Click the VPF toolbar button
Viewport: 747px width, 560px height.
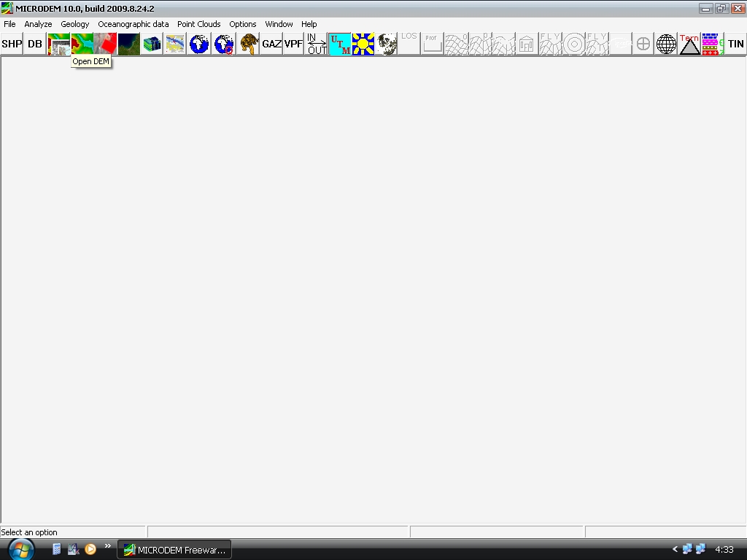(293, 44)
